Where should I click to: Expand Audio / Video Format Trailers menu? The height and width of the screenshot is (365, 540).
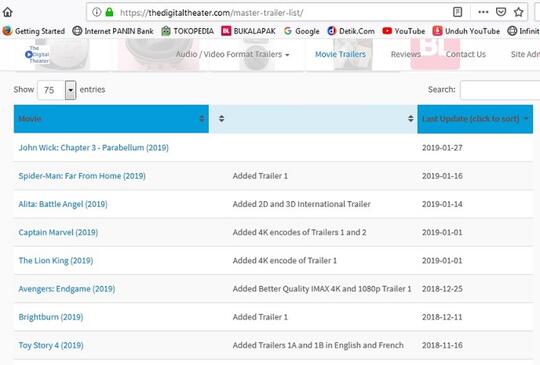click(232, 54)
